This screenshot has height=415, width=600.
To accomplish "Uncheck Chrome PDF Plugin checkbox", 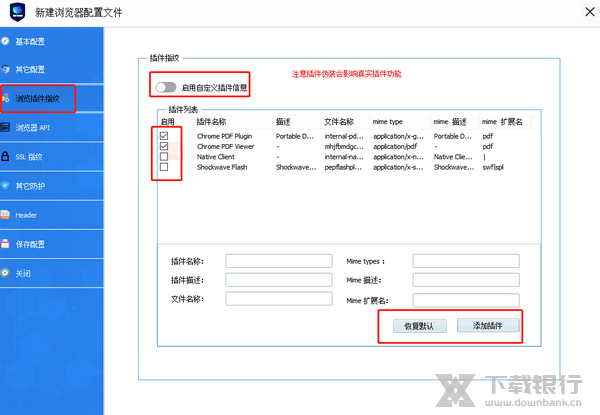I will coord(164,136).
